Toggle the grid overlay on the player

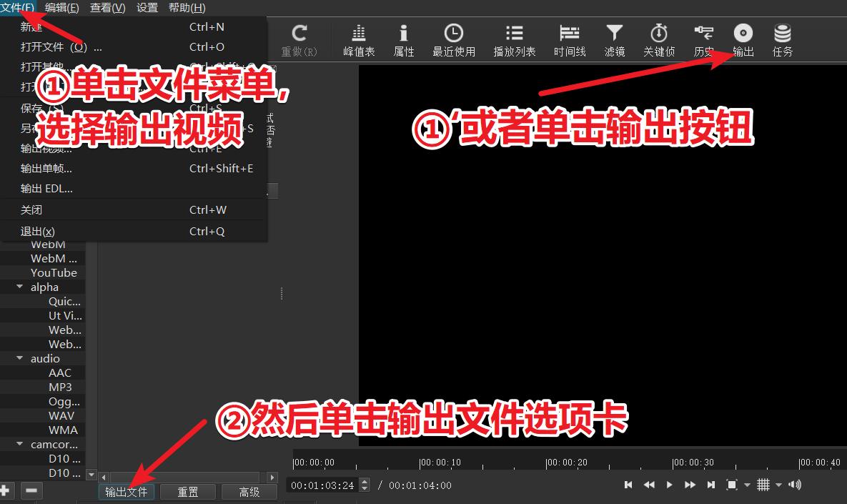763,485
